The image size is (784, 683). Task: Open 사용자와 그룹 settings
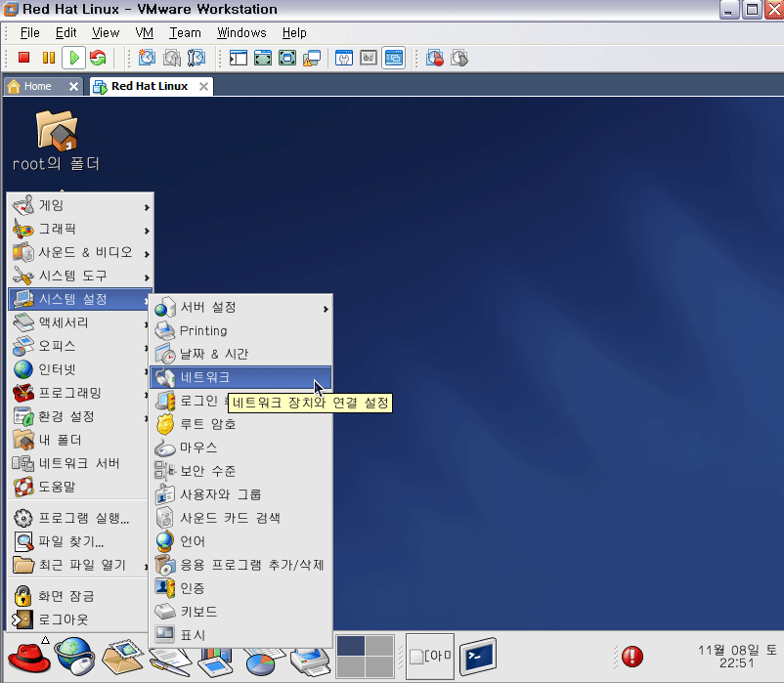pos(240,494)
